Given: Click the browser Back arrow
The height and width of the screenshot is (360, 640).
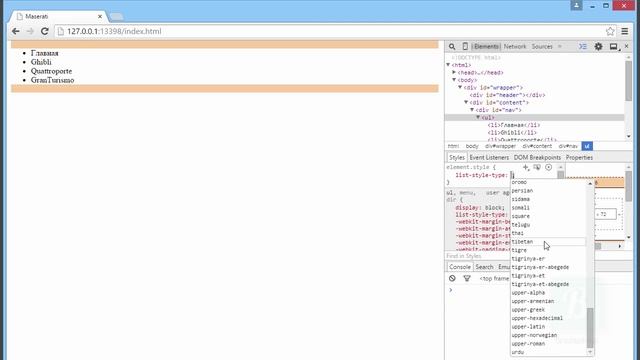Looking at the screenshot, I should [x=16, y=31].
